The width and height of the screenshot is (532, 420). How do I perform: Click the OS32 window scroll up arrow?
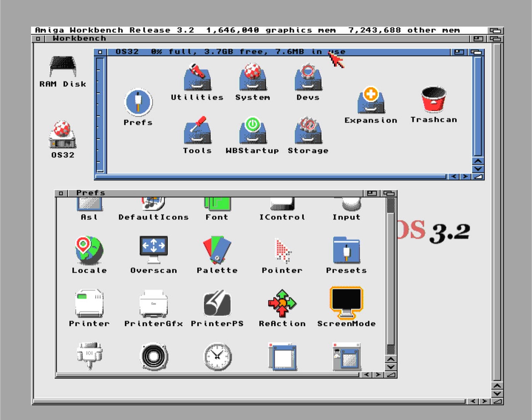(478, 161)
